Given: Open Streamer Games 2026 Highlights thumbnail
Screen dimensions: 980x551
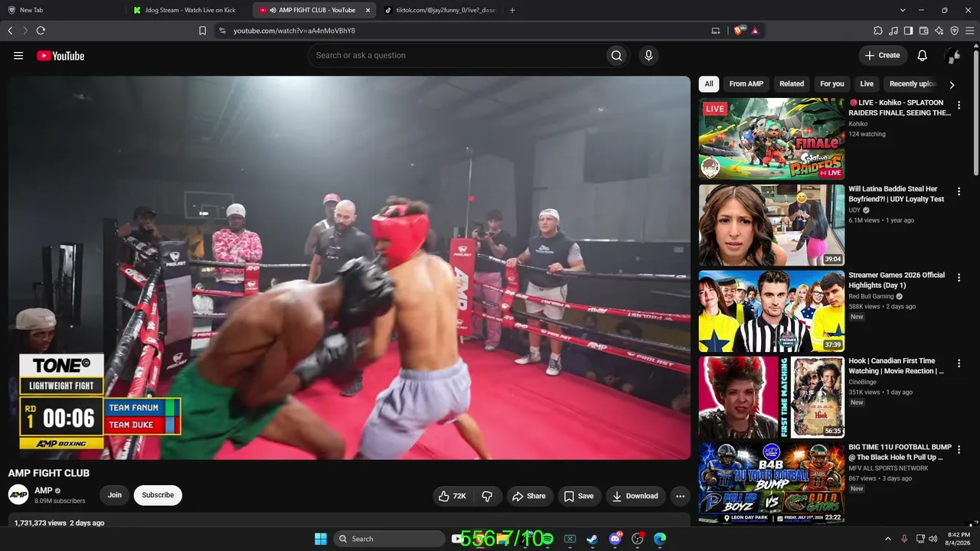Looking at the screenshot, I should tap(772, 311).
